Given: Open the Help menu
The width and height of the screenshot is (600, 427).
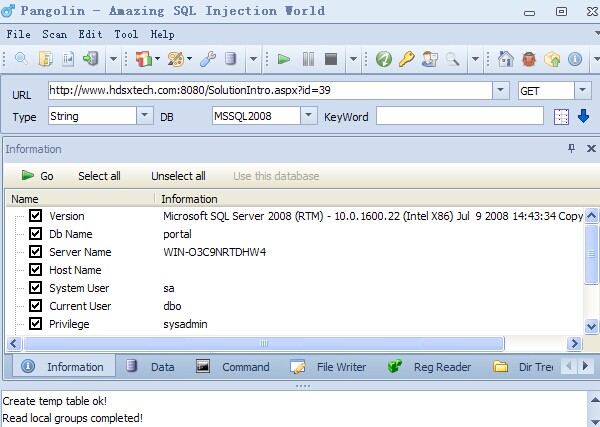Looking at the screenshot, I should click(163, 34).
